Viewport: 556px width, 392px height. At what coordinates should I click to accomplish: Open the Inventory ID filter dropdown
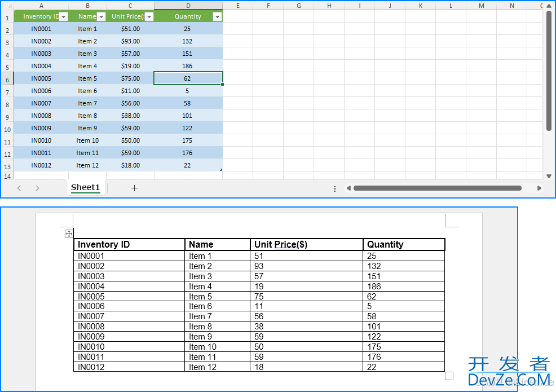64,17
